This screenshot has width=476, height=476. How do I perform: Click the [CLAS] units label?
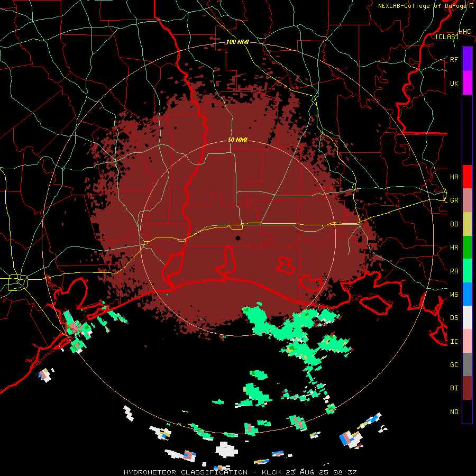[x=447, y=36]
